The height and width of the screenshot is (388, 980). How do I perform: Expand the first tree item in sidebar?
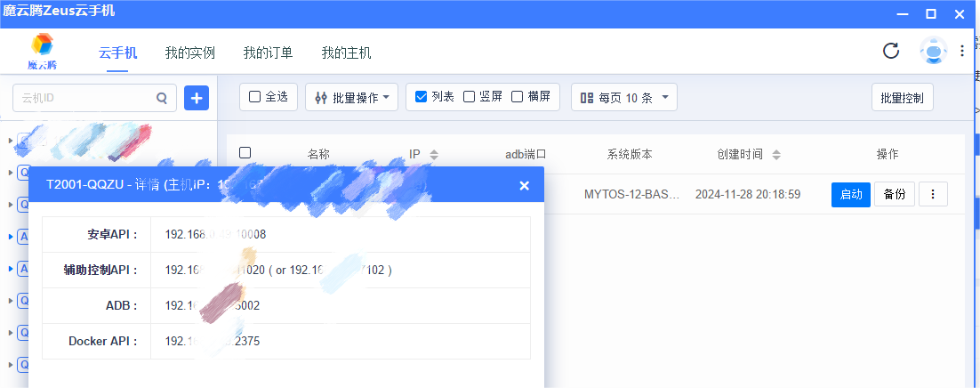pos(11,141)
